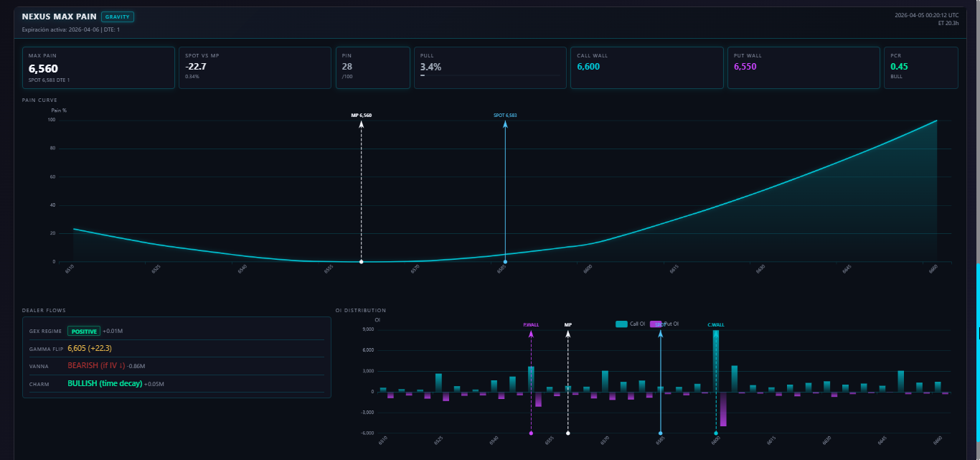Select the PCR 0.45 BULL card
Viewport: 980px width, 460px height.
point(920,67)
